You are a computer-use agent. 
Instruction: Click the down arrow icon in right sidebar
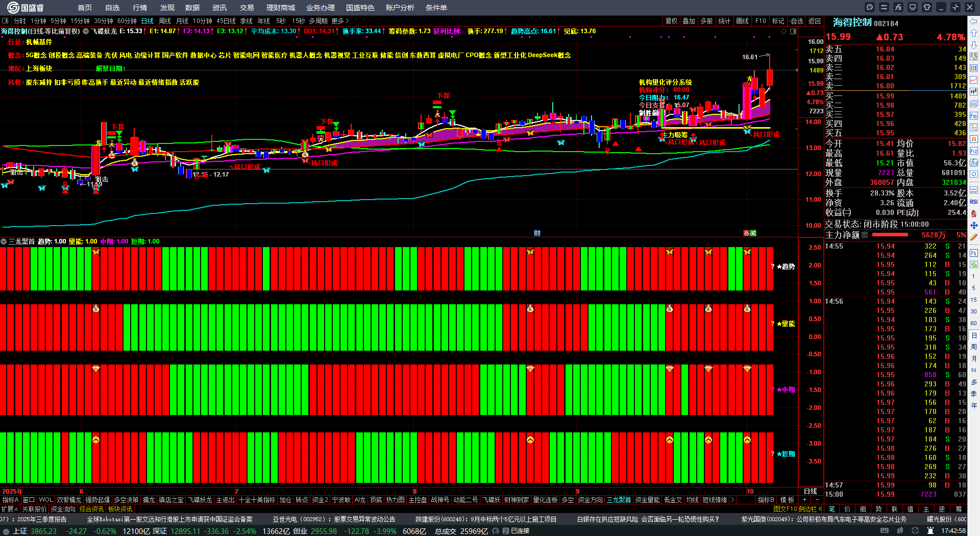point(974,44)
